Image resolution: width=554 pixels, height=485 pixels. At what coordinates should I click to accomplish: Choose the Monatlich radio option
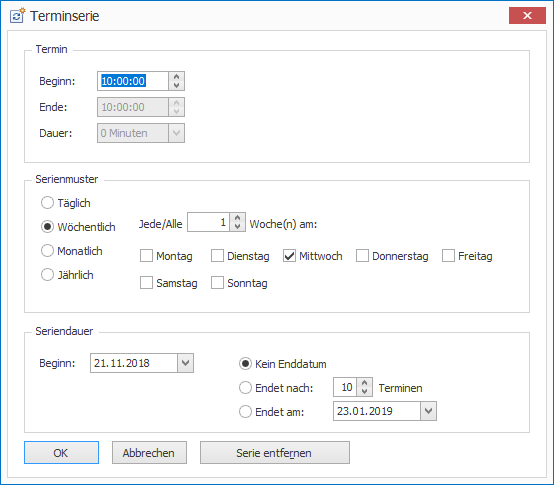(47, 250)
